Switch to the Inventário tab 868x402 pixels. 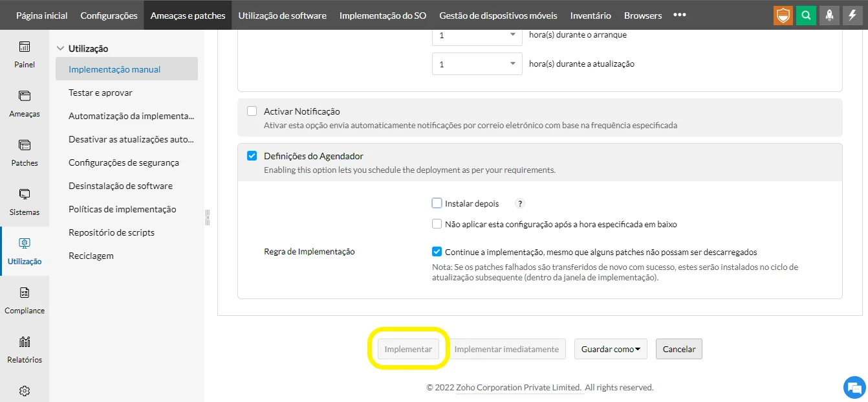click(x=590, y=16)
